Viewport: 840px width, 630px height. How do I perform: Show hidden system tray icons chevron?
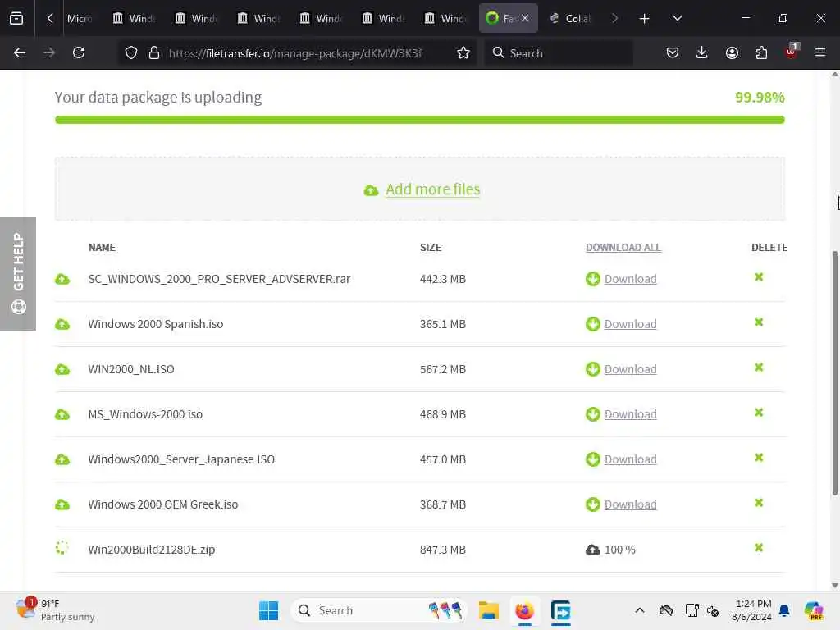(640, 610)
